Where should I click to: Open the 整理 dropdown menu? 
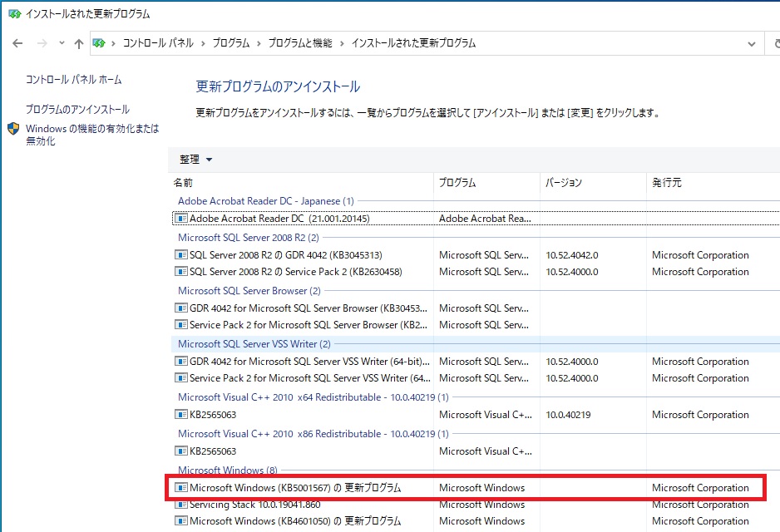coord(195,160)
